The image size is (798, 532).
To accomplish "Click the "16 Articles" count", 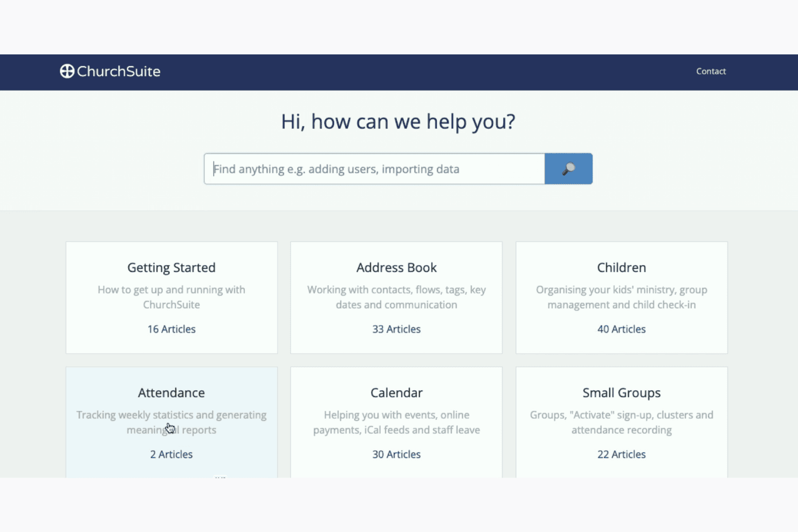I will pos(171,329).
